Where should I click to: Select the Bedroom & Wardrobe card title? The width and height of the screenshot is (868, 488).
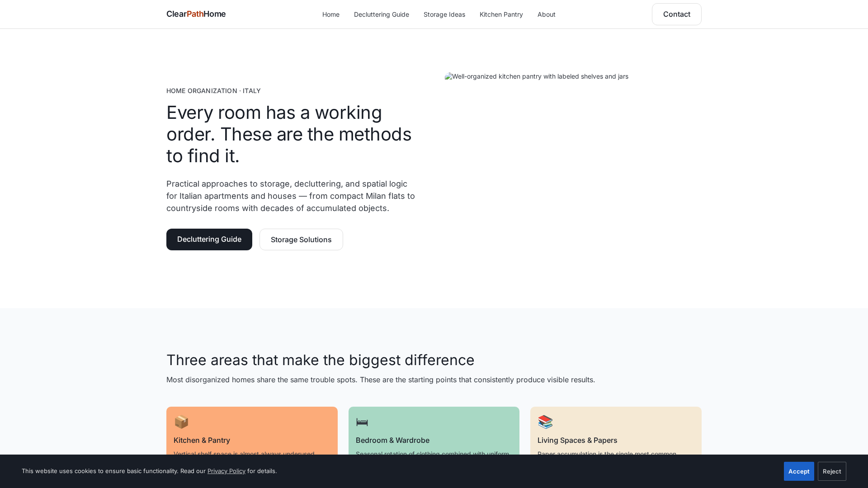392,440
